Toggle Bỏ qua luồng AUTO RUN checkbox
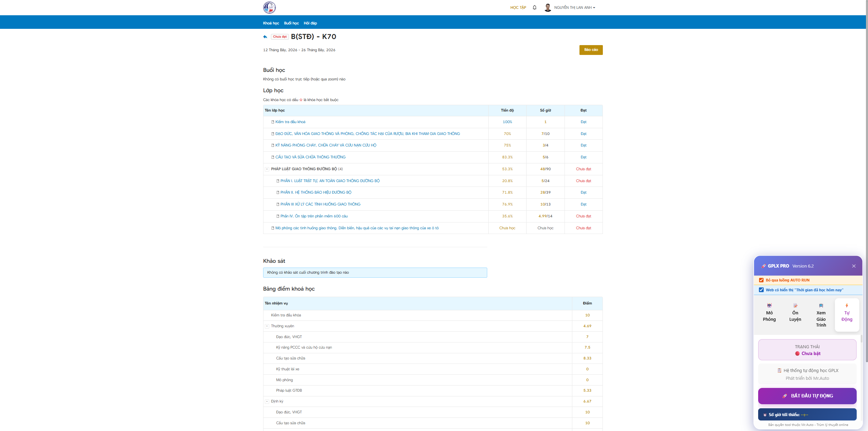Screen dimensions: 868x431 click(761, 280)
